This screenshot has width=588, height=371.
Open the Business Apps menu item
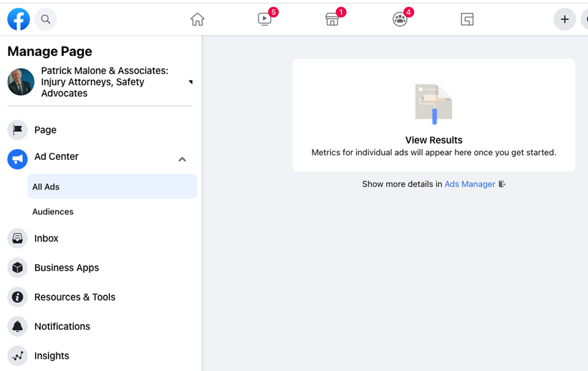pos(67,268)
